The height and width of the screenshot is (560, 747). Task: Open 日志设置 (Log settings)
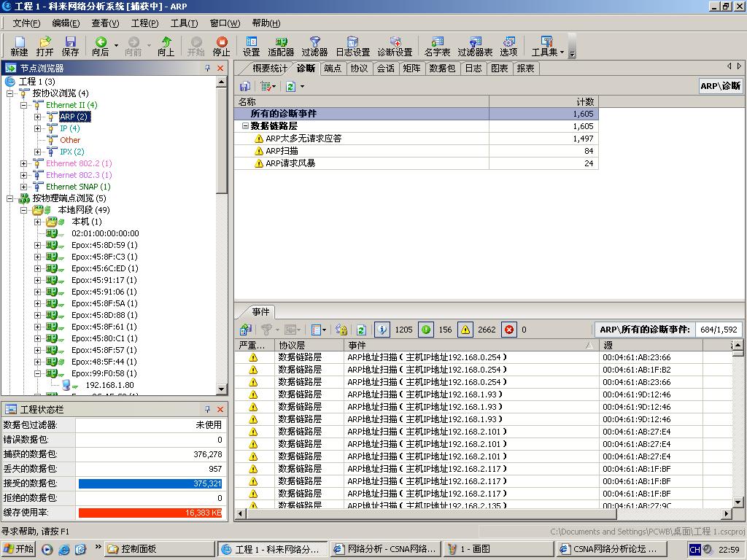click(352, 46)
